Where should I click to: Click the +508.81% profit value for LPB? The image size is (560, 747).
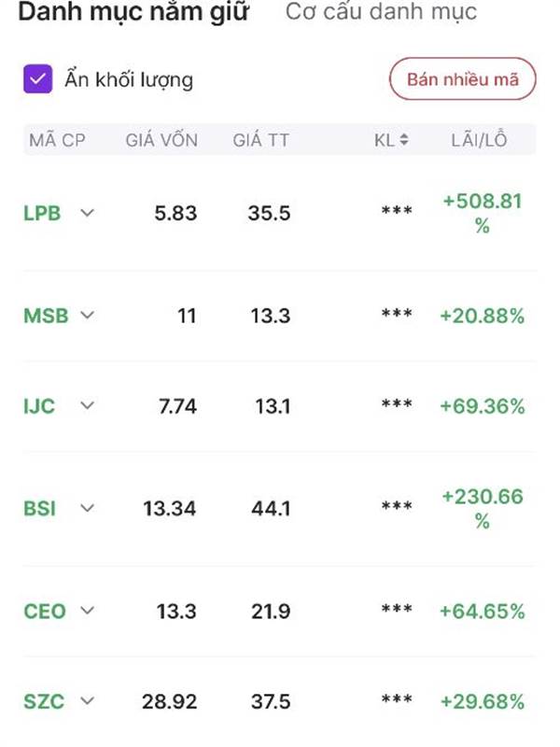pyautogui.click(x=483, y=213)
